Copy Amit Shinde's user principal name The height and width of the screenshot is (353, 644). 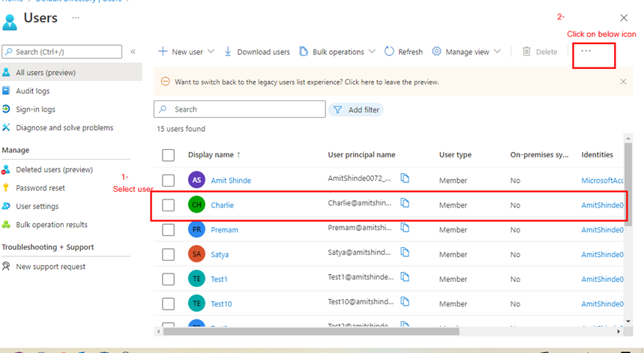[x=405, y=178]
